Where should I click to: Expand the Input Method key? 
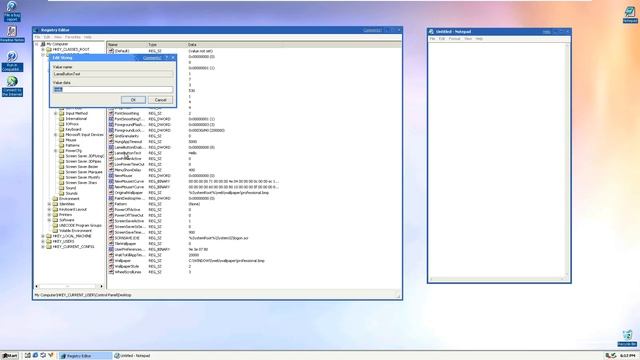(x=56, y=113)
